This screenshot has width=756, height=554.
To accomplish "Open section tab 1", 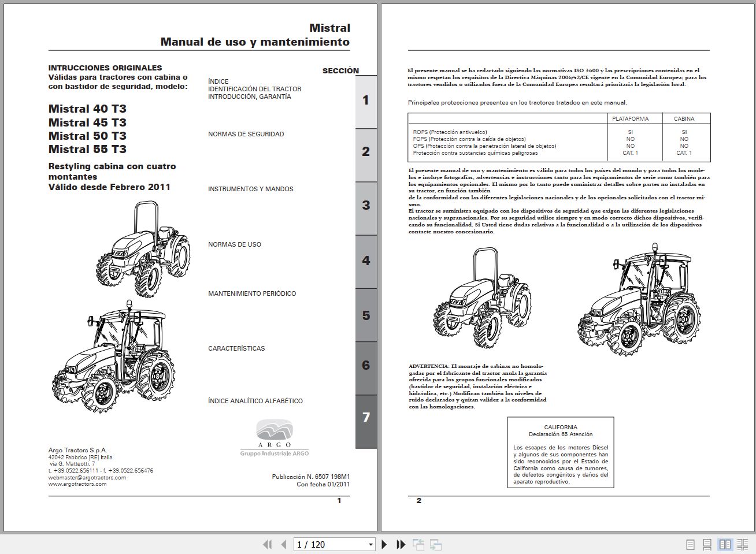I will (366, 101).
